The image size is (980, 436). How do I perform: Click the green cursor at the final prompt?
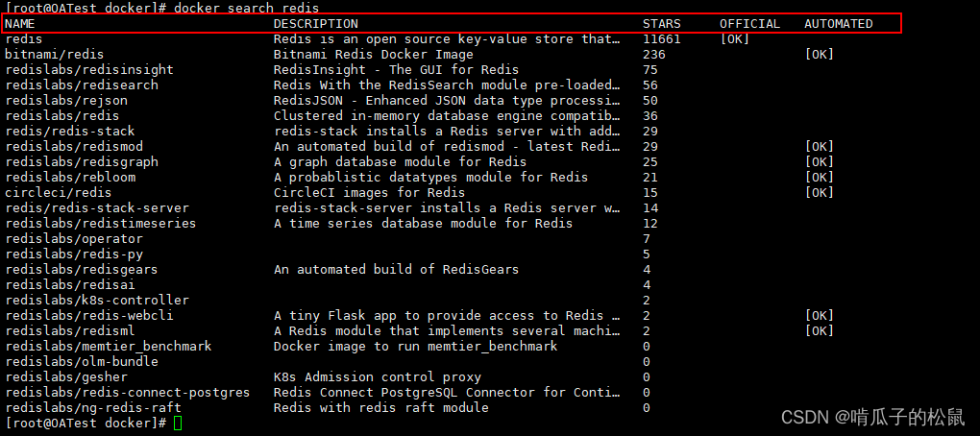click(178, 424)
